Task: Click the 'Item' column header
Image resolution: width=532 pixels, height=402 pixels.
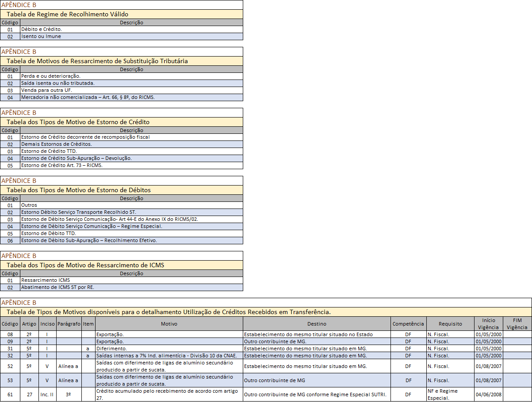Action: coord(88,324)
